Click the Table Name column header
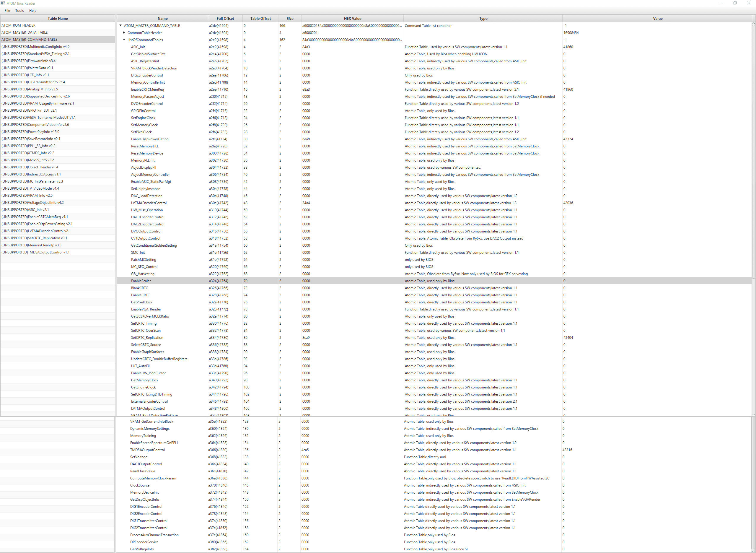Screen dimensions: 756x553 click(x=58, y=18)
